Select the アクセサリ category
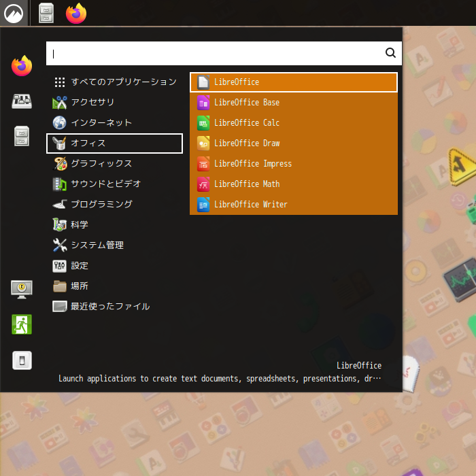476x476 pixels. click(114, 102)
